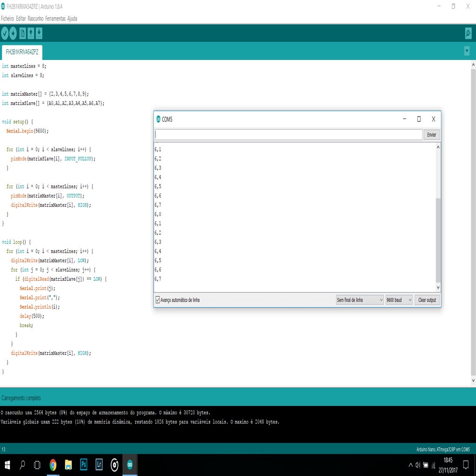Open the Windows Start menu
This screenshot has height=476, width=476.
tap(7, 465)
